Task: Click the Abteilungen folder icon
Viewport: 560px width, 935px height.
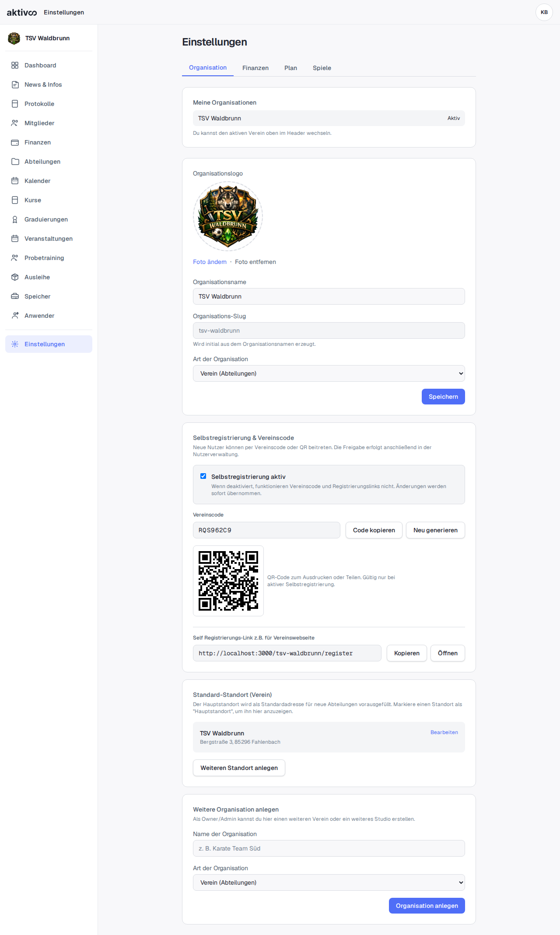Action: tap(15, 162)
